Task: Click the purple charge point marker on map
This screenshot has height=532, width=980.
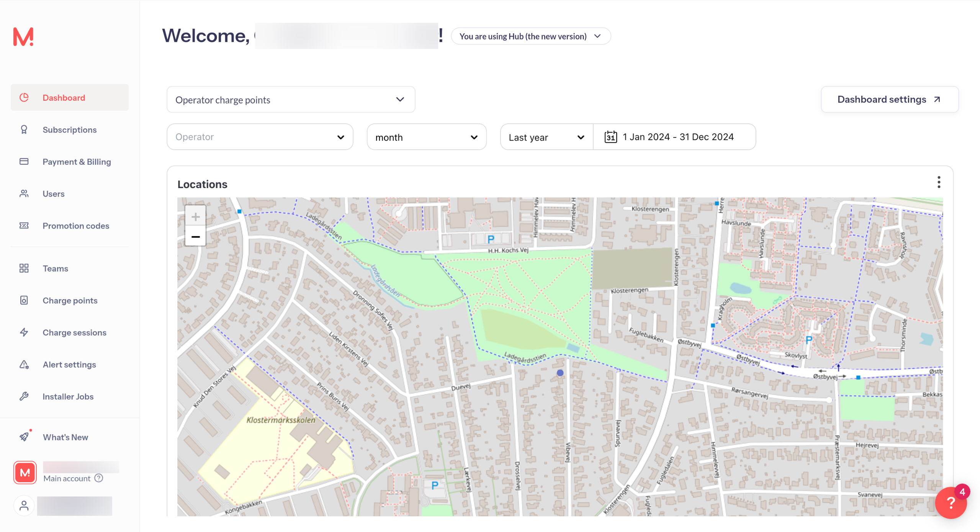Action: pyautogui.click(x=560, y=373)
